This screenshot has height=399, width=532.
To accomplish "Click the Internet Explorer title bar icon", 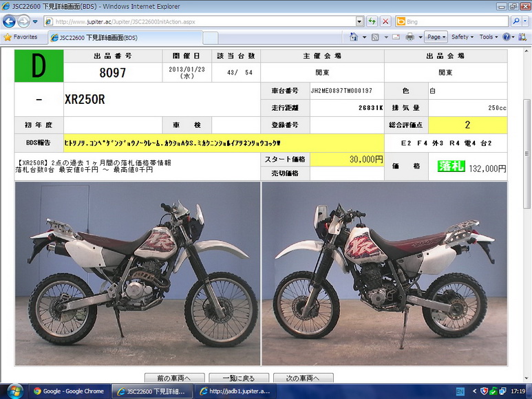I will [x=6, y=6].
